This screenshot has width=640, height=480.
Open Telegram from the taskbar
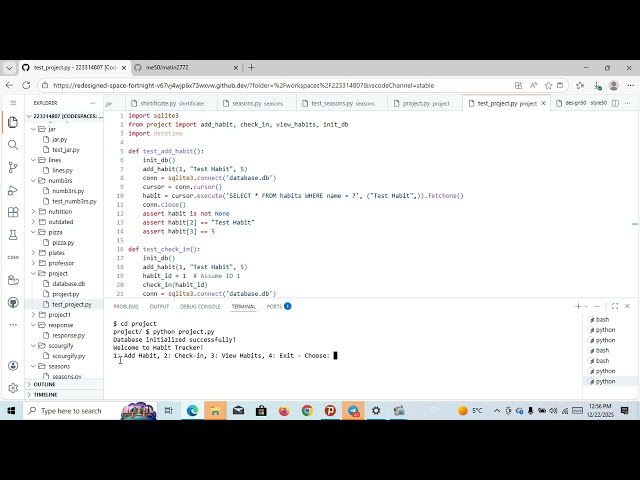click(353, 411)
